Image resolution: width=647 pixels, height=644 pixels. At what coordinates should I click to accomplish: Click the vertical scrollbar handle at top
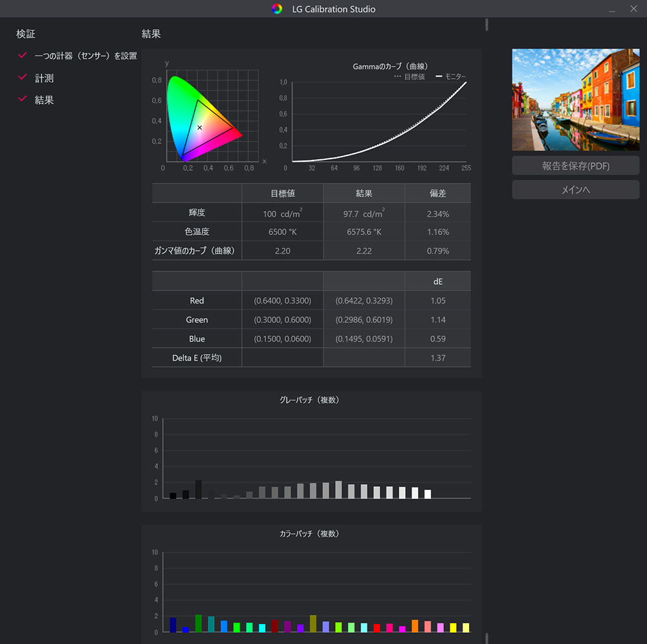(487, 25)
